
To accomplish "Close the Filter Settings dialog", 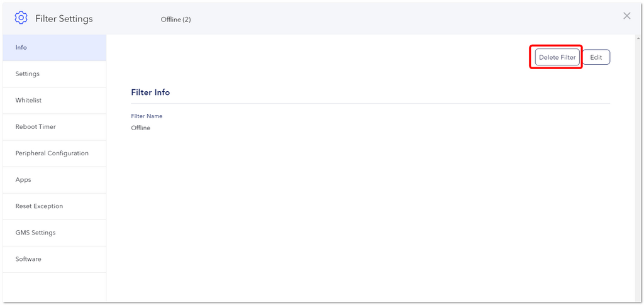I will click(627, 16).
